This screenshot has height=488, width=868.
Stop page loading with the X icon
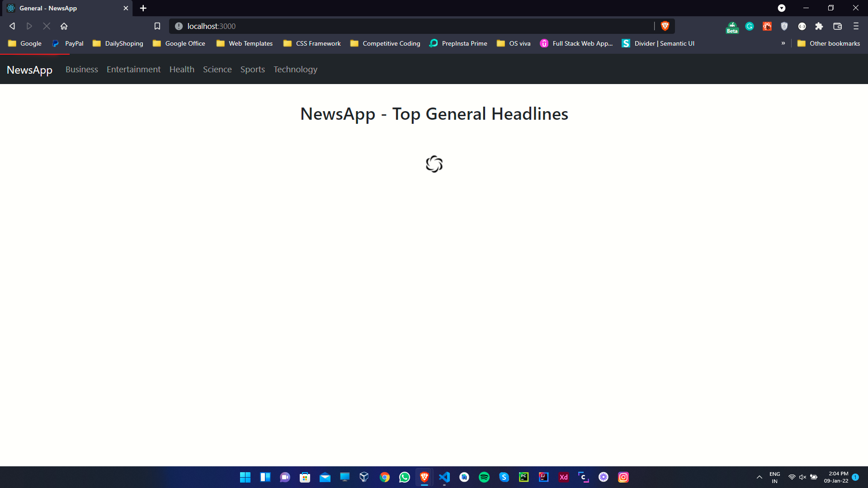[47, 26]
